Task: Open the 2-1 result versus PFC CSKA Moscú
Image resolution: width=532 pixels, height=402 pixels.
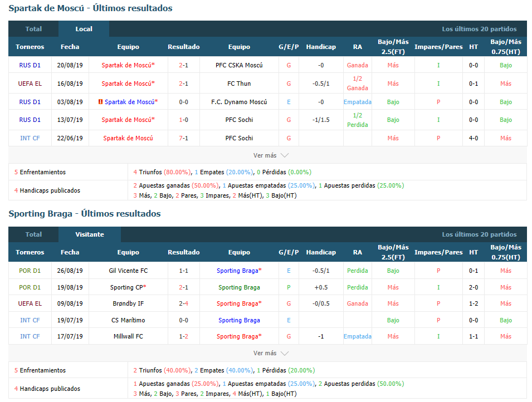Action: coord(183,65)
